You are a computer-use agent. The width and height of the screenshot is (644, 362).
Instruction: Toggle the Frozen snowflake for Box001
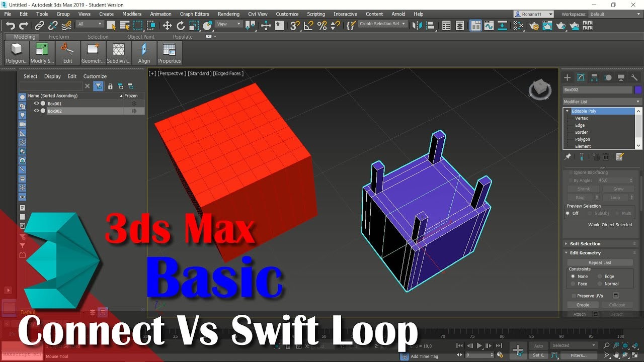134,104
